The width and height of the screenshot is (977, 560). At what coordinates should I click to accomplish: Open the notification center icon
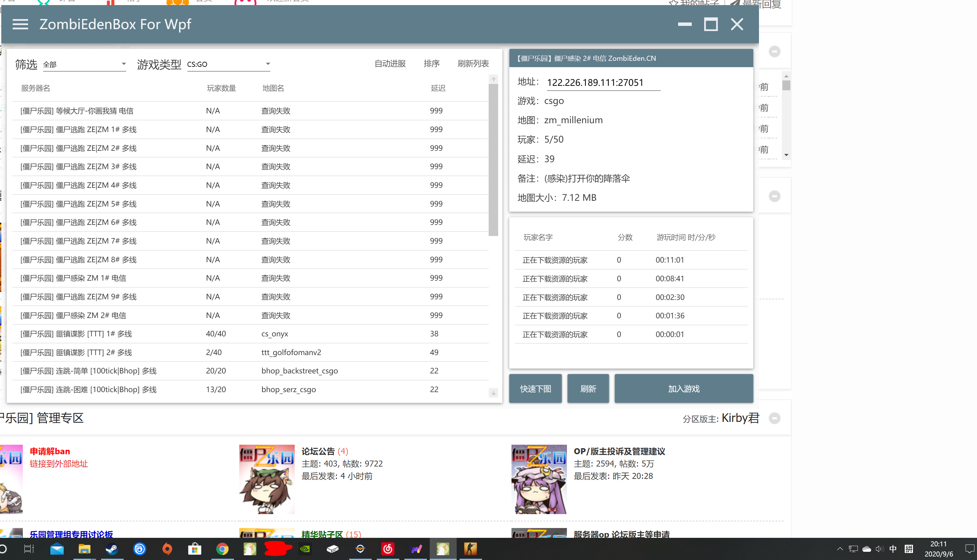pos(969,549)
